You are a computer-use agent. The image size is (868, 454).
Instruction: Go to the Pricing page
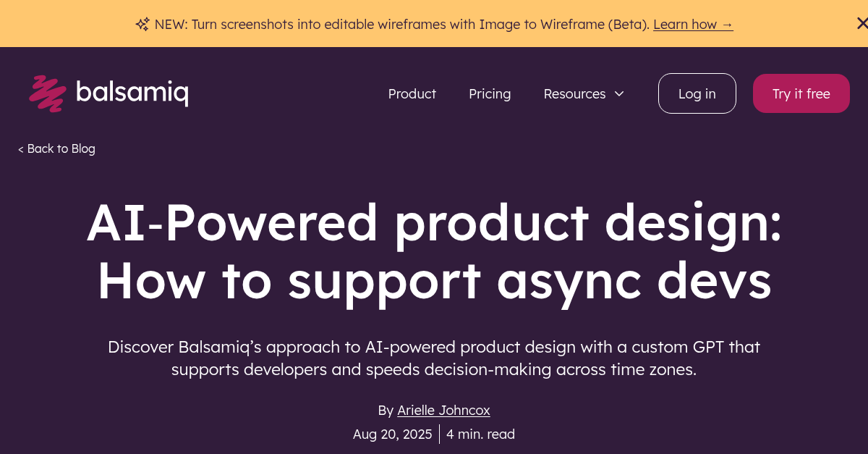coord(490,93)
